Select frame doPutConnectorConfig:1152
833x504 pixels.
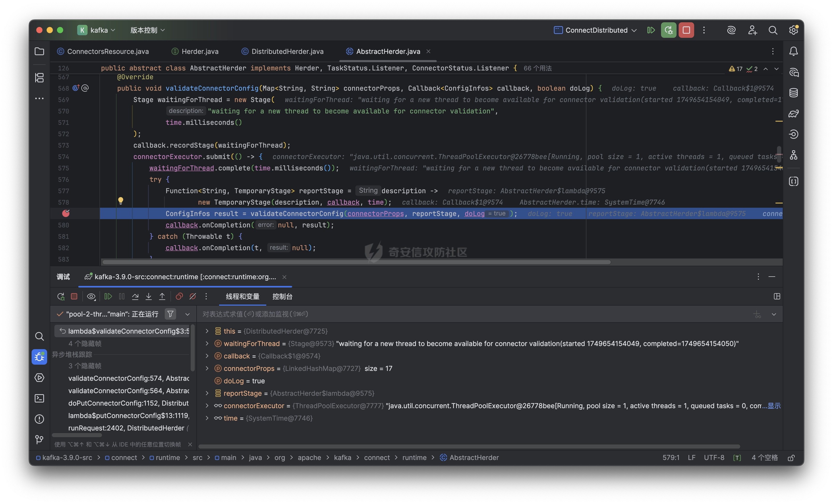click(x=128, y=403)
